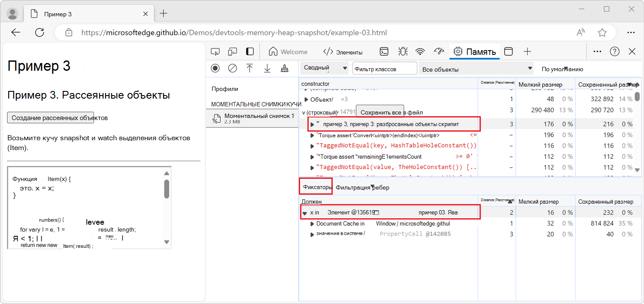
Task: Collapse the x in Элемент retainer row
Action: (305, 213)
